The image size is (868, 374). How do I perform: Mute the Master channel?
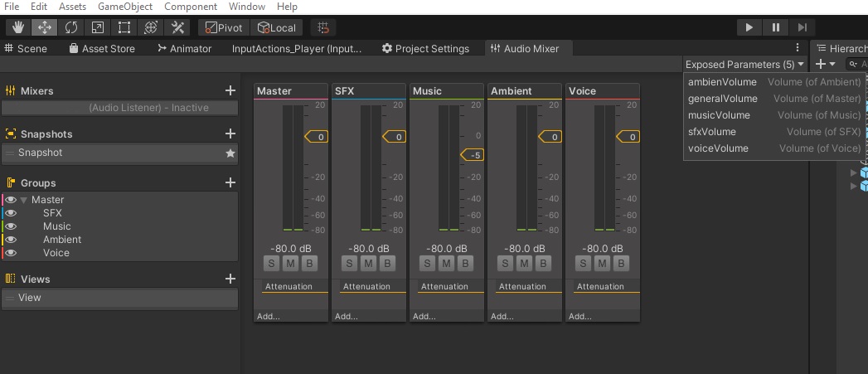pyautogui.click(x=290, y=263)
